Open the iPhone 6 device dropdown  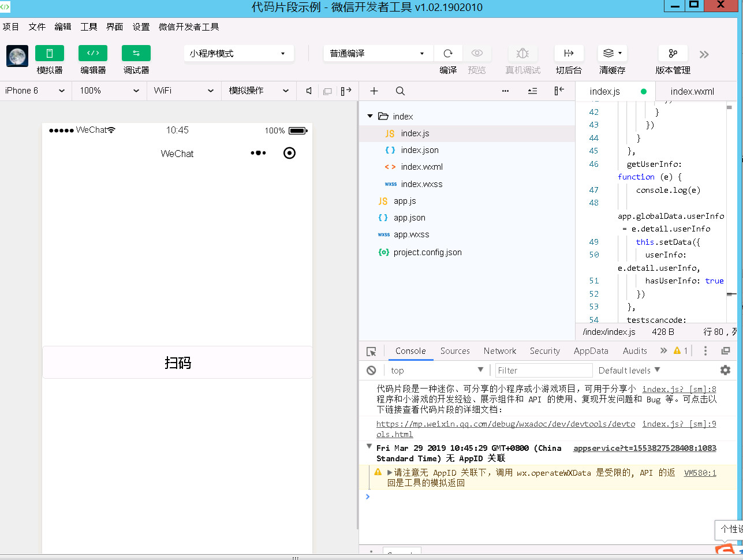(x=35, y=91)
